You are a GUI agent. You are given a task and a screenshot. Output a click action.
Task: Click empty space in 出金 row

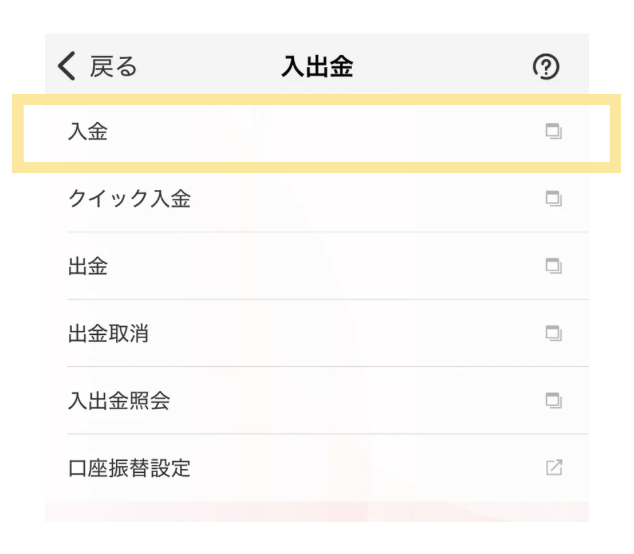[323, 266]
